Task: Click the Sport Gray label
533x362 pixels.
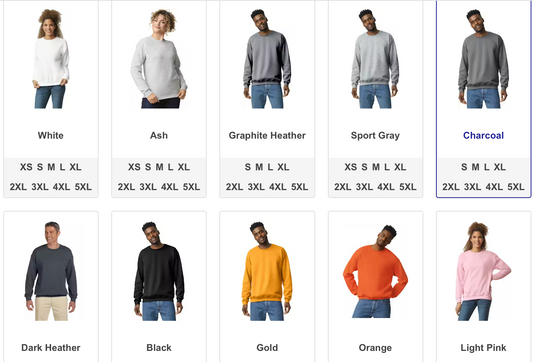Action: point(375,135)
